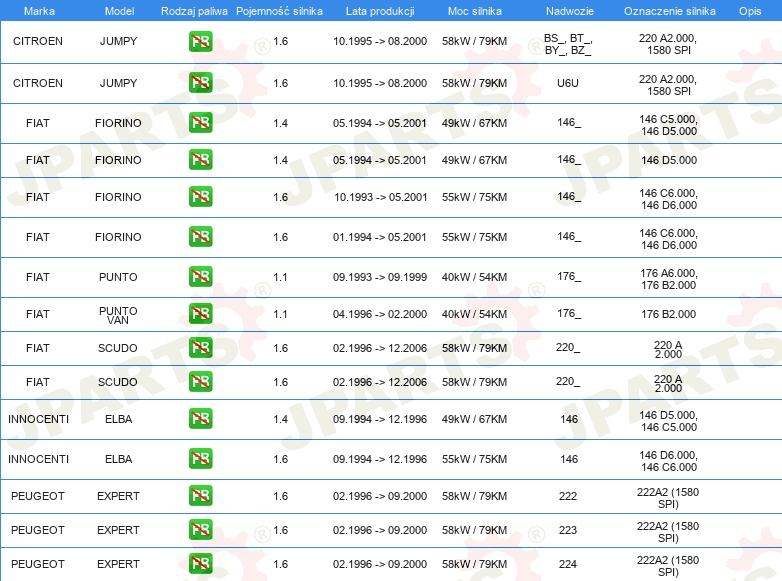Select the engine cell showing only '146 D5.000'

(x=669, y=160)
